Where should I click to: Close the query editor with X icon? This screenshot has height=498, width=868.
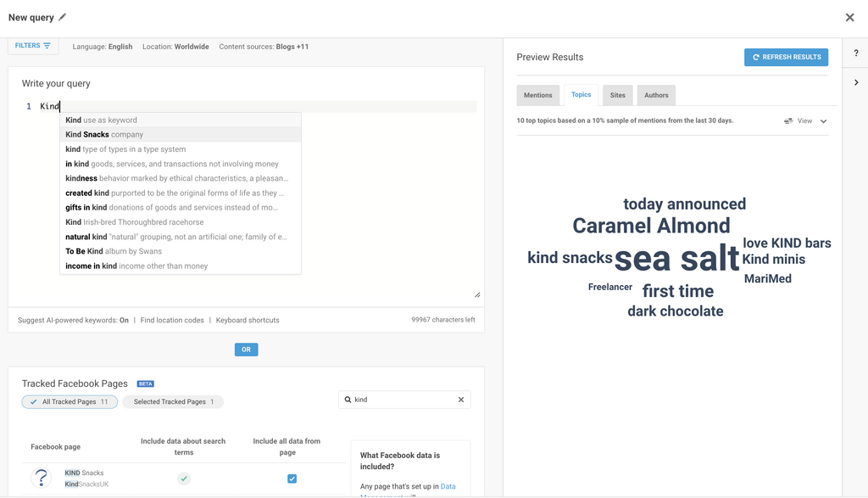click(x=849, y=17)
